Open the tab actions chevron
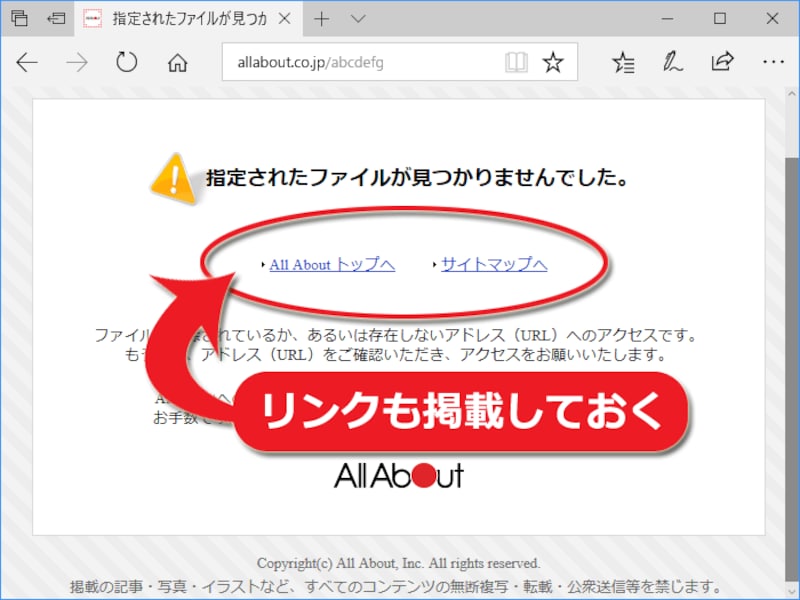Viewport: 800px width, 600px height. (x=356, y=18)
